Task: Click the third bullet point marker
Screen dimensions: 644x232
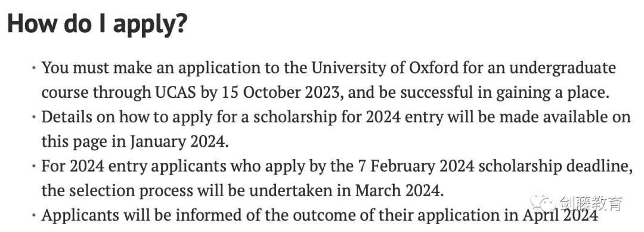Action: point(33,167)
